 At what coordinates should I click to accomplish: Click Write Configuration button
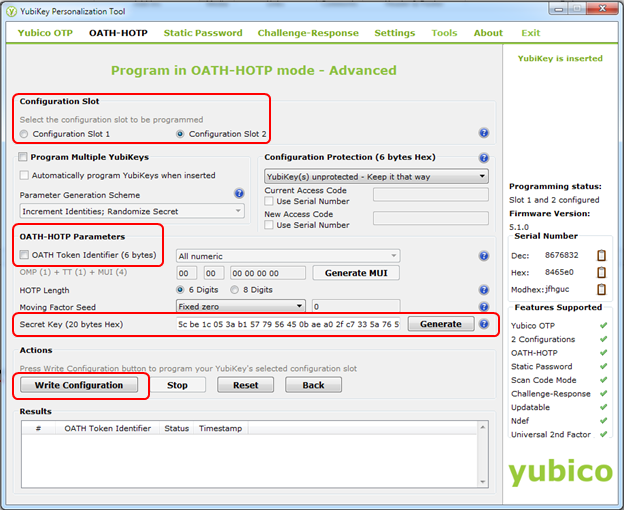pyautogui.click(x=79, y=385)
